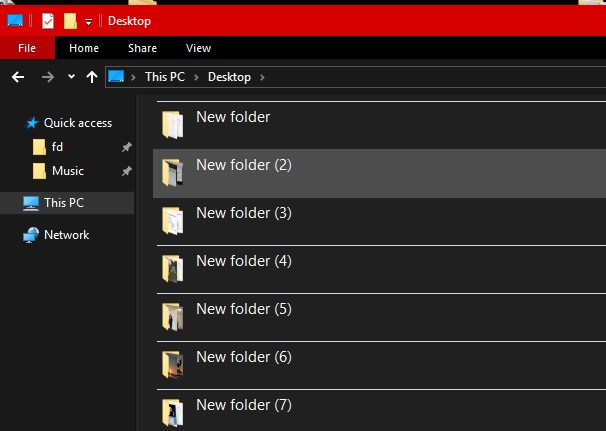Click the folder icon beside fd
Image resolution: width=606 pixels, height=431 pixels.
39,147
